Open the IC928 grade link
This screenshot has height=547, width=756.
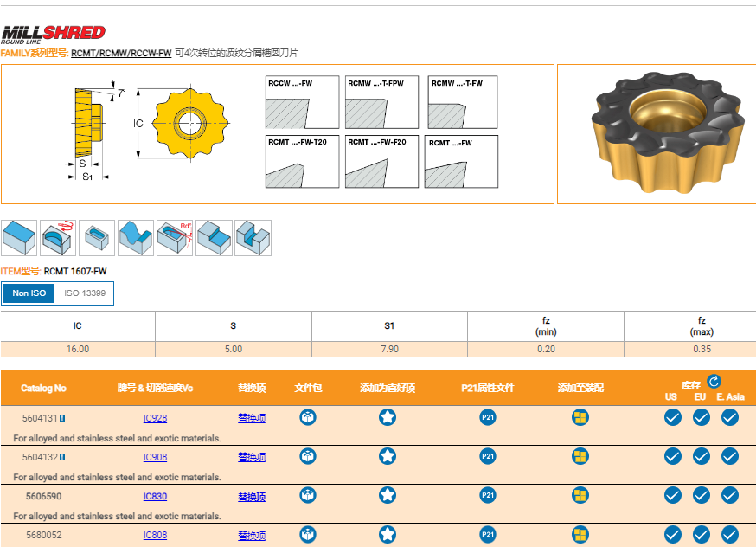[x=155, y=418]
